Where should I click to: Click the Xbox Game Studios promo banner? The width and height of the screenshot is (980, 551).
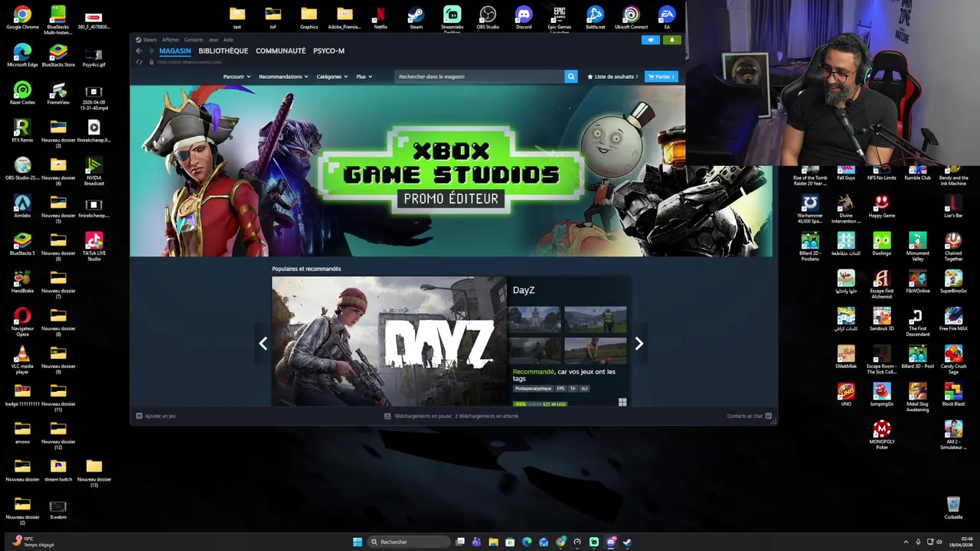point(451,171)
